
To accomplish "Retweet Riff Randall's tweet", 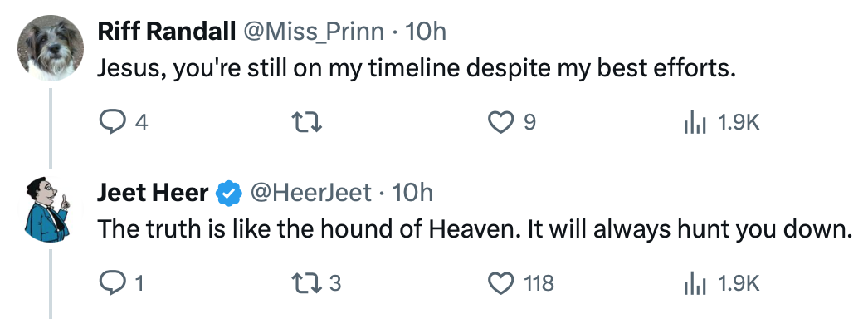I will point(307,122).
